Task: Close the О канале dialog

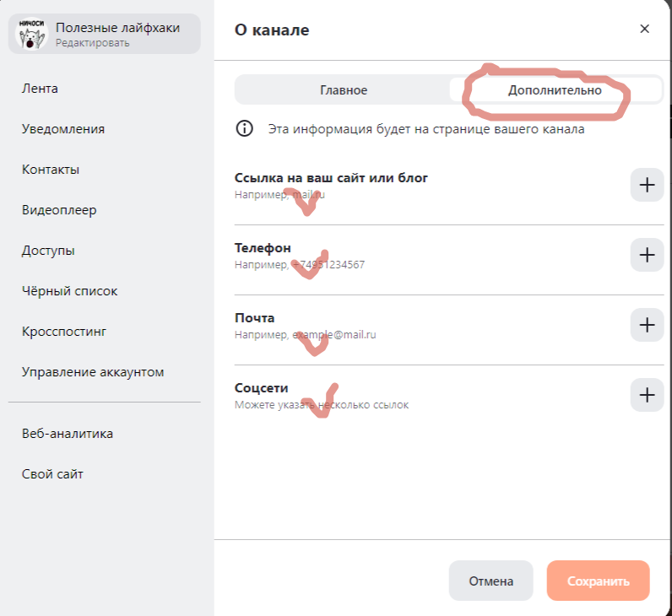Action: pyautogui.click(x=645, y=29)
